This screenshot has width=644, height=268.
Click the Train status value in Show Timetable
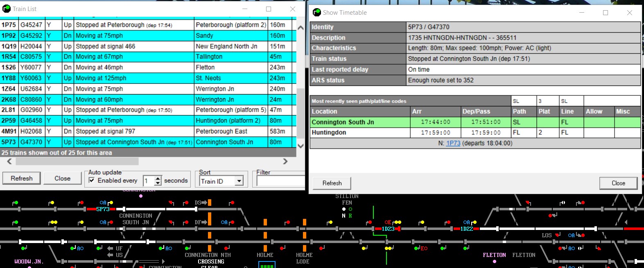coord(469,59)
